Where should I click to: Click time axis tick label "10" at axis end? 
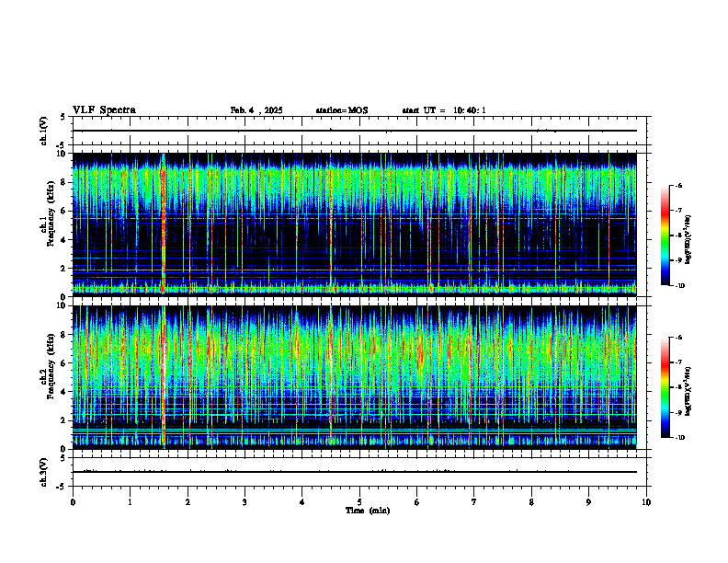pos(646,502)
